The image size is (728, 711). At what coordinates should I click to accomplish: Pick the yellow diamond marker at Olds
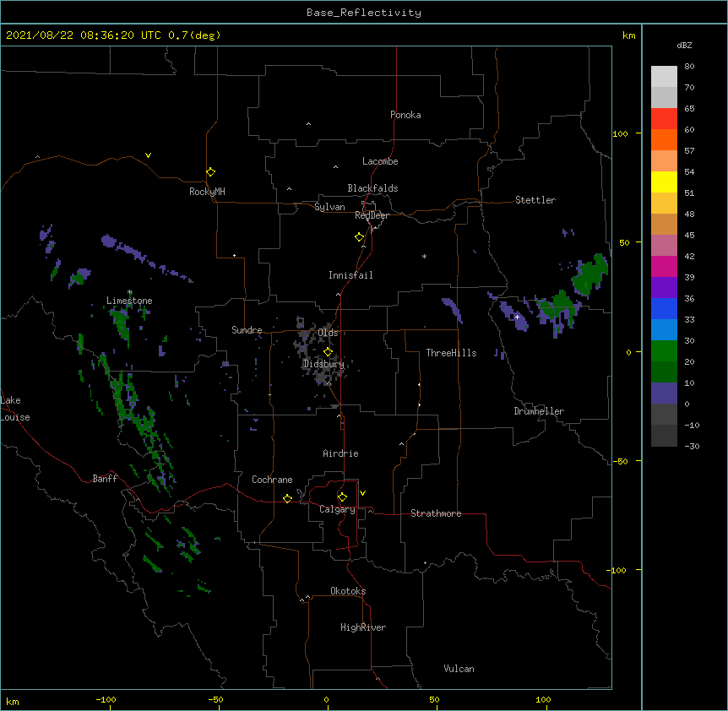tap(329, 351)
